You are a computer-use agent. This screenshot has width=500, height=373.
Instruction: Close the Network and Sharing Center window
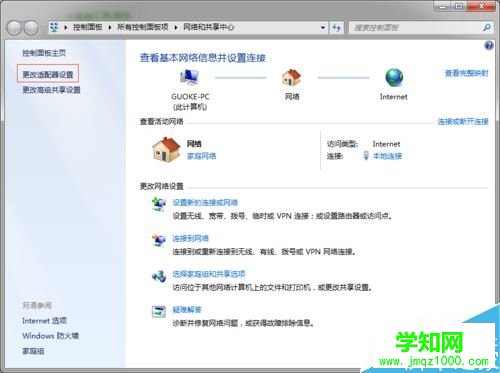(481, 6)
